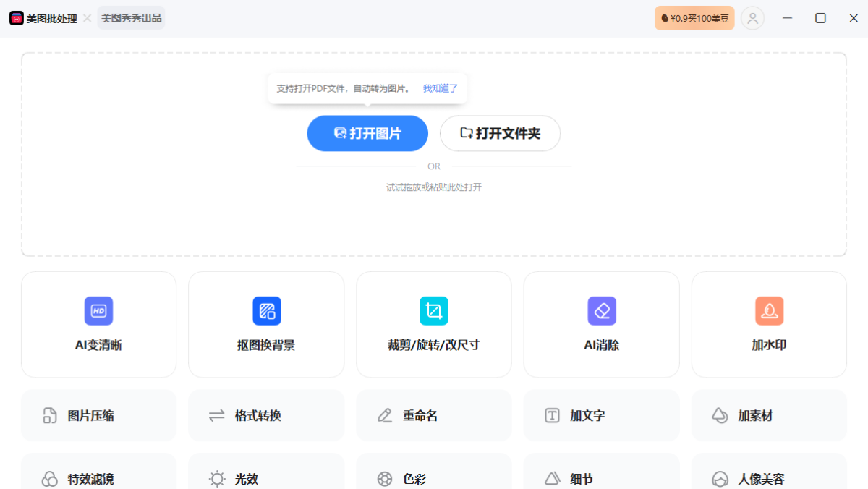Screen dimensions: 868x489
Task: Open the 加水印 watermark tool
Action: pyautogui.click(x=769, y=324)
